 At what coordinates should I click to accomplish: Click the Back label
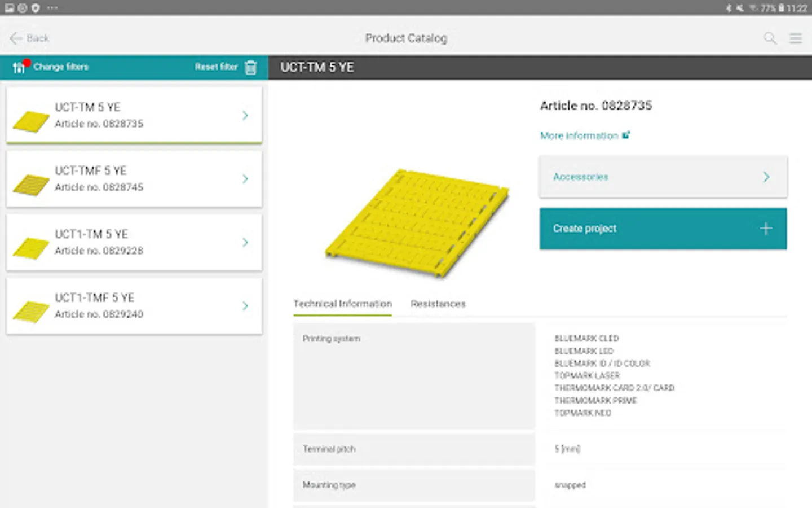pyautogui.click(x=38, y=38)
